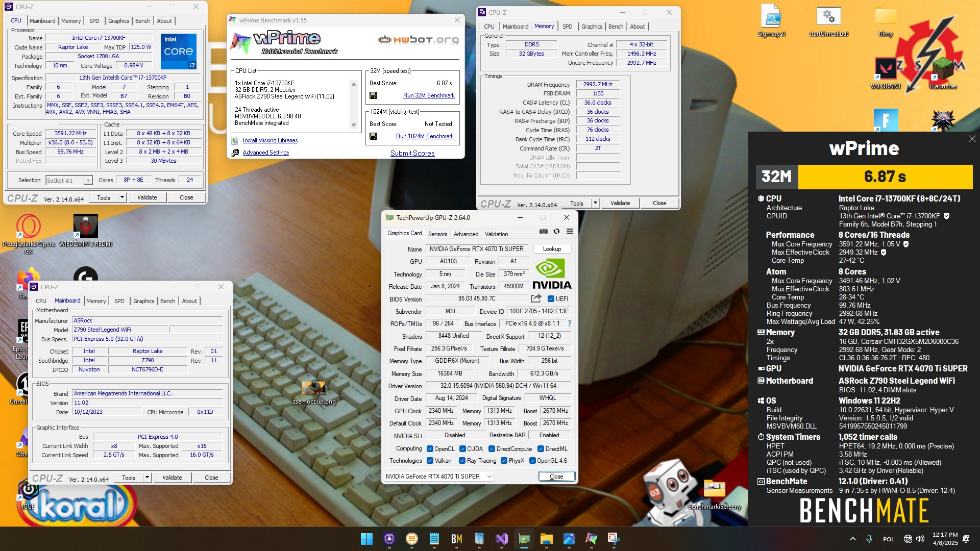
Task: Click the Bus Interface question mark icon
Action: coord(570,323)
